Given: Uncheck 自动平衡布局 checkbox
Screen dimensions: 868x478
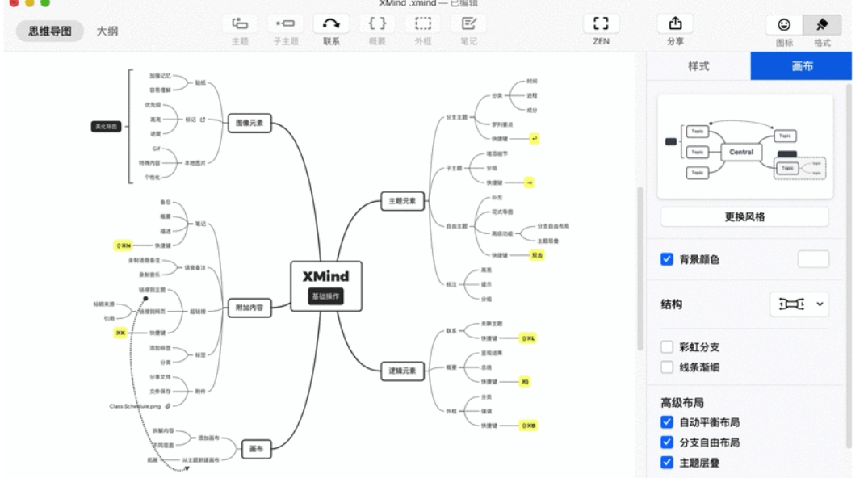Looking at the screenshot, I should tap(667, 422).
